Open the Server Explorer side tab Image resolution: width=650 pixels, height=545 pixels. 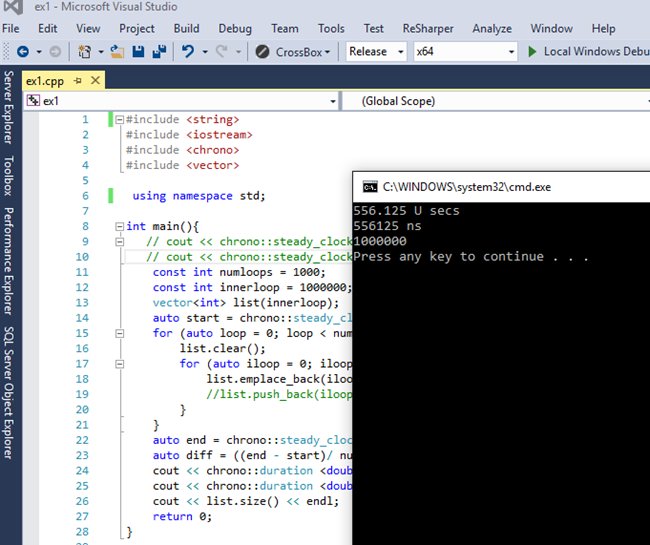[9, 107]
